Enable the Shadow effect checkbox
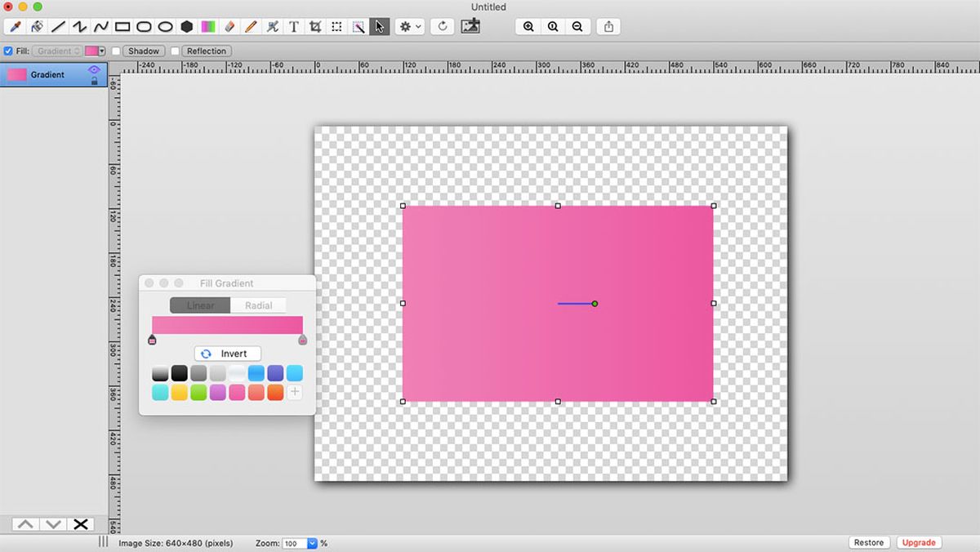This screenshot has height=552, width=980. [x=117, y=51]
